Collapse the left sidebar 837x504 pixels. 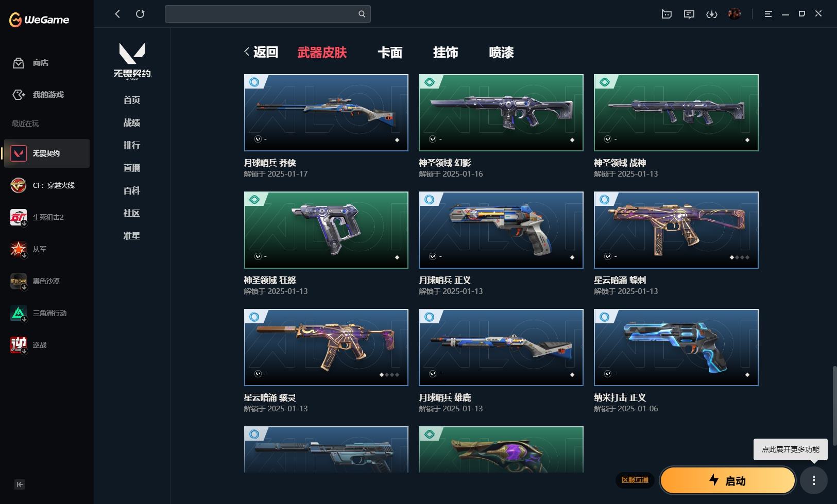click(x=20, y=484)
